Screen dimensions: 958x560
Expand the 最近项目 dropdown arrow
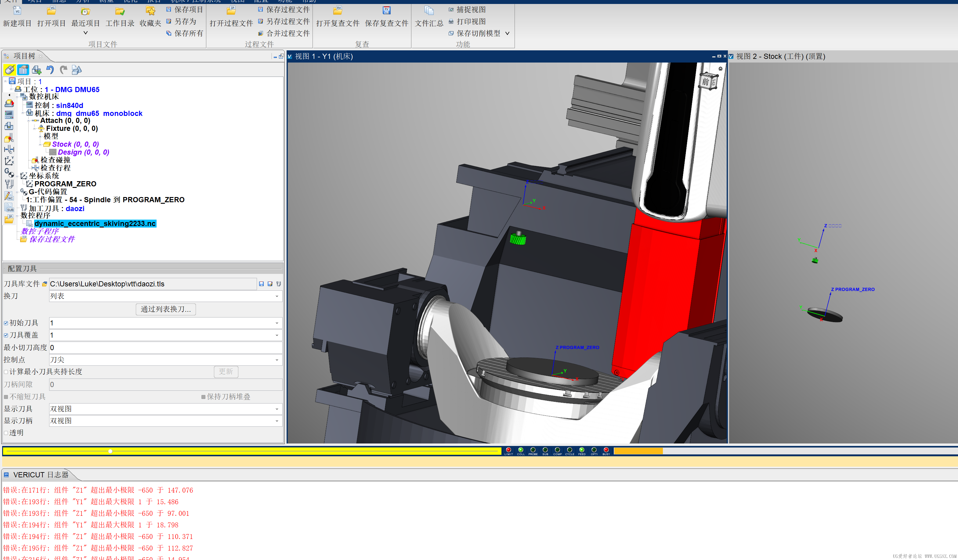point(85,33)
